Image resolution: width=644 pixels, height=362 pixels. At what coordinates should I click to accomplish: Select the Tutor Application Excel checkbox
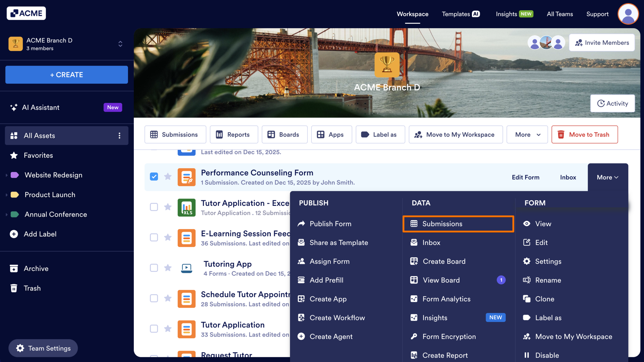coord(154,207)
